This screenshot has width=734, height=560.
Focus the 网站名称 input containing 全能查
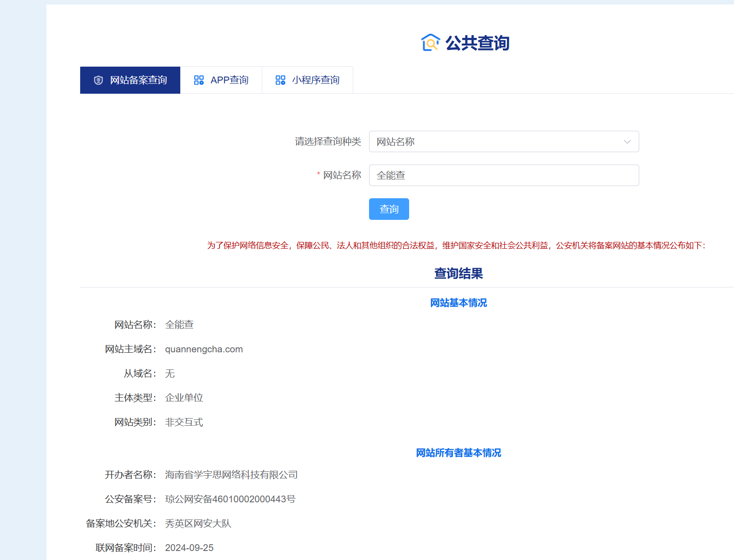pyautogui.click(x=504, y=175)
